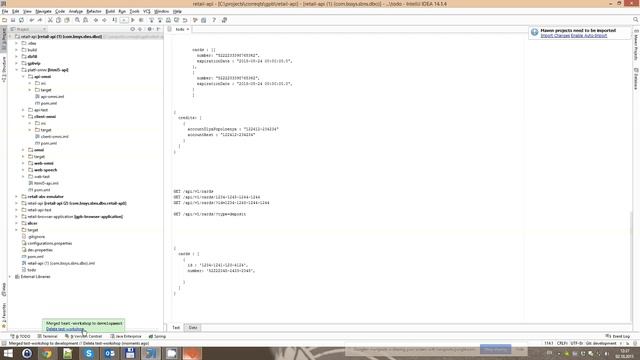Image resolution: width=640 pixels, height=360 pixels.
Task: Click the hide Project panel icon
Action: [x=158, y=29]
